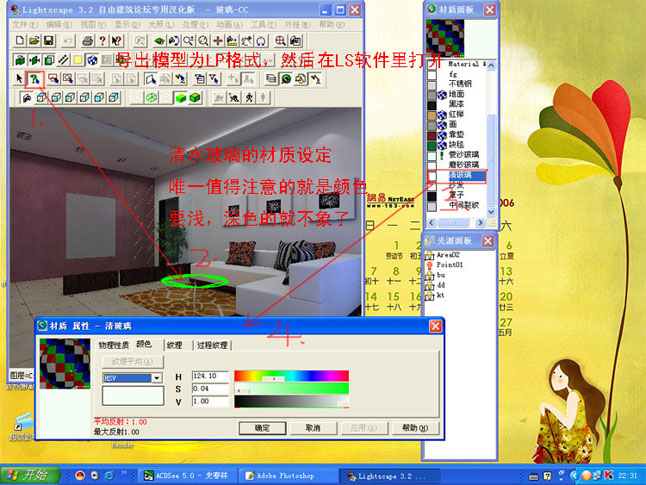Select the 黑漆 material in the list

coord(456,104)
